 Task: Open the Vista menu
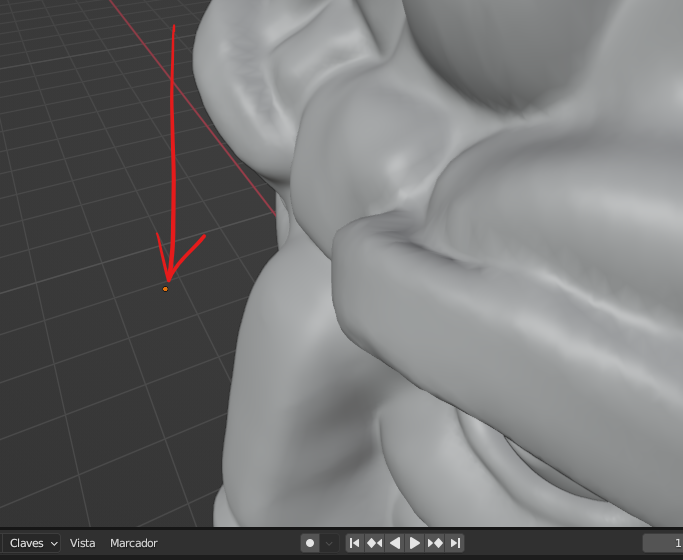(82, 543)
